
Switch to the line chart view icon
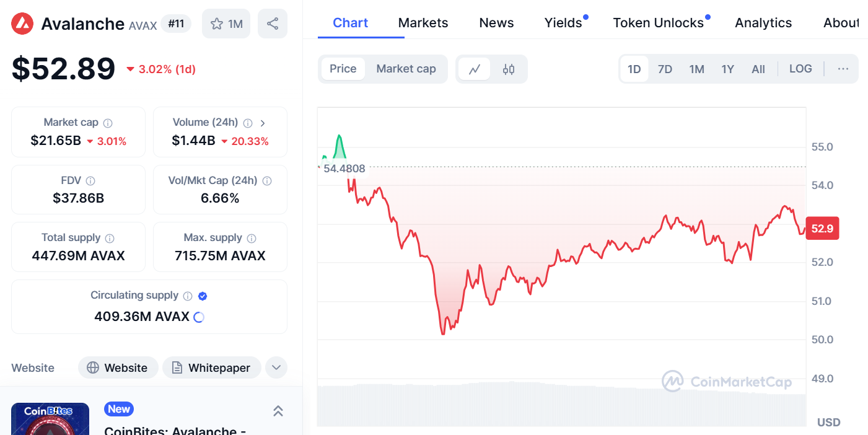[x=475, y=69]
